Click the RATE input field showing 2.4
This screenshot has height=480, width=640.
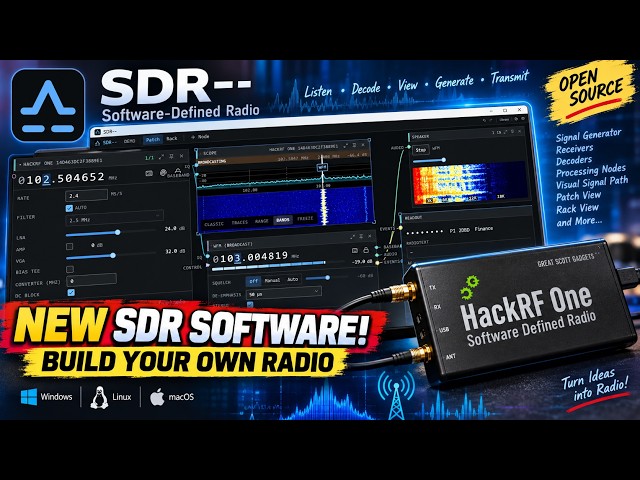click(87, 195)
